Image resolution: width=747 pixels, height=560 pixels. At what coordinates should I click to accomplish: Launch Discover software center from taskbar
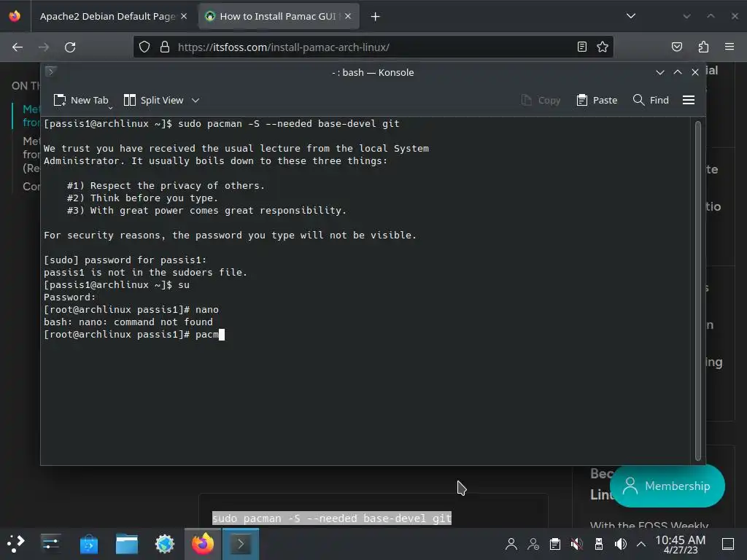pyautogui.click(x=88, y=544)
